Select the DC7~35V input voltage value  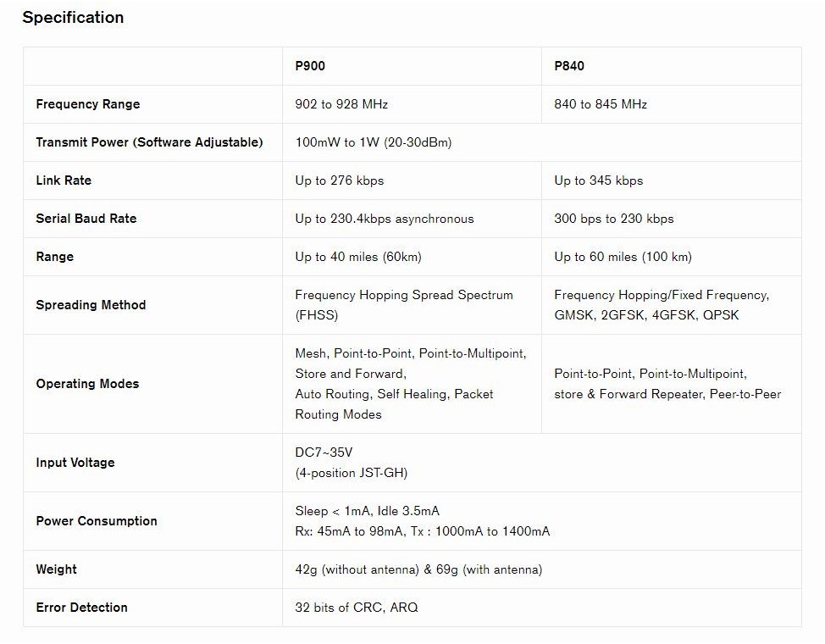click(324, 453)
